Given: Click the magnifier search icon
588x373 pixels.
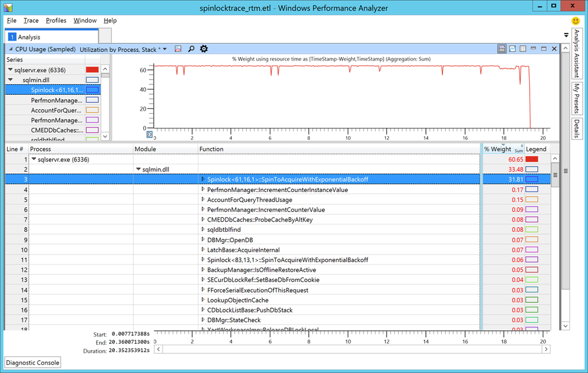Looking at the screenshot, I should click(191, 49).
